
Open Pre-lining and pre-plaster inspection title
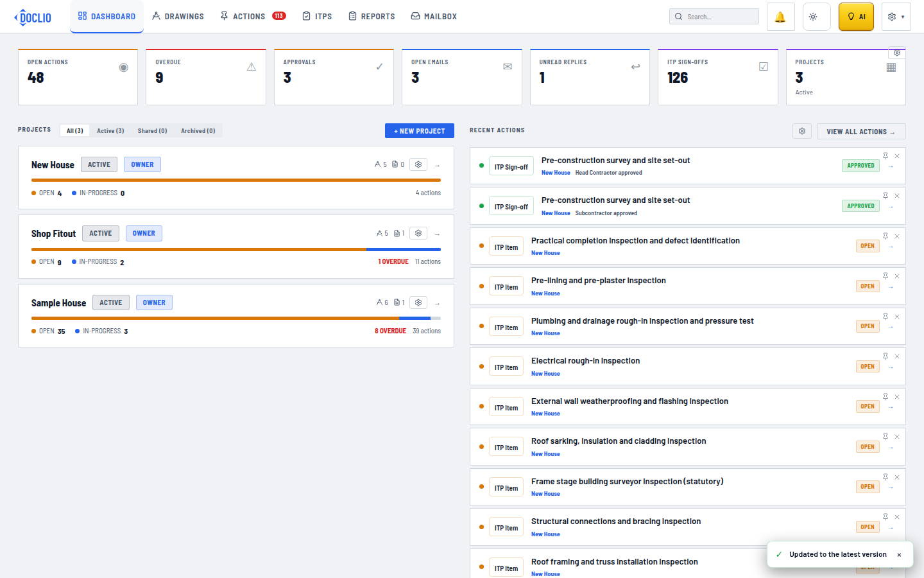[x=599, y=281]
